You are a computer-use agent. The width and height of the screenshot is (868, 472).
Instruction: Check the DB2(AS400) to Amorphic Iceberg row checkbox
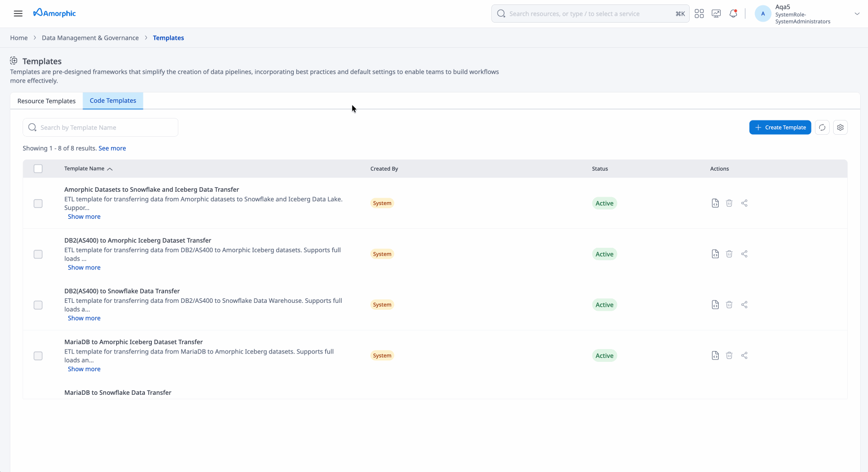pyautogui.click(x=38, y=254)
